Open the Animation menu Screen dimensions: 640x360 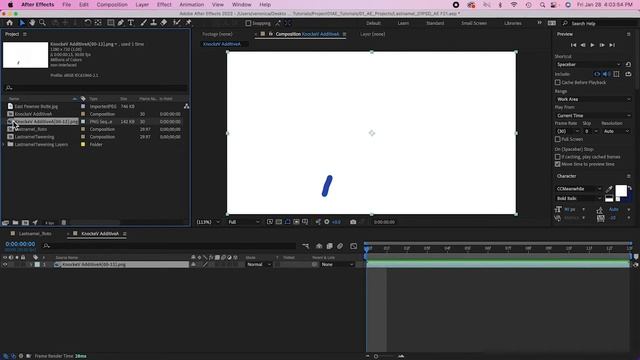(191, 4)
